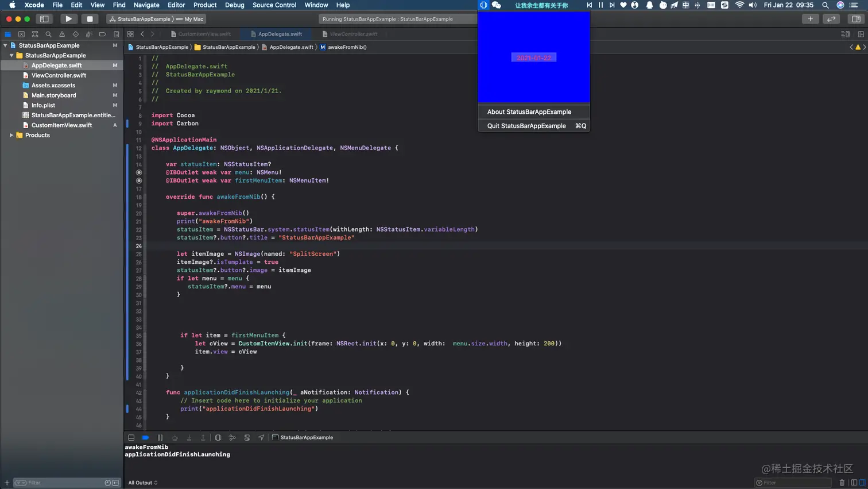868x489 pixels.
Task: Open the Environment Overrides icon in debug bar
Action: tap(247, 438)
